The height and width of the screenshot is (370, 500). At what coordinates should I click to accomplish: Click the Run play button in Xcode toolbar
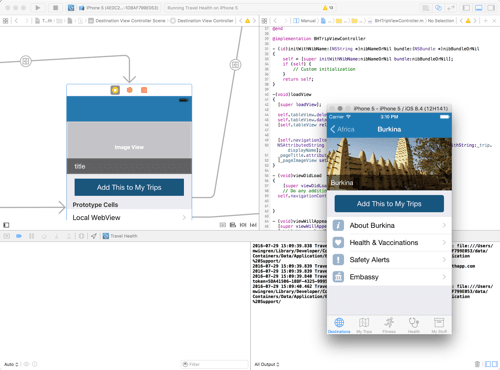coord(37,8)
